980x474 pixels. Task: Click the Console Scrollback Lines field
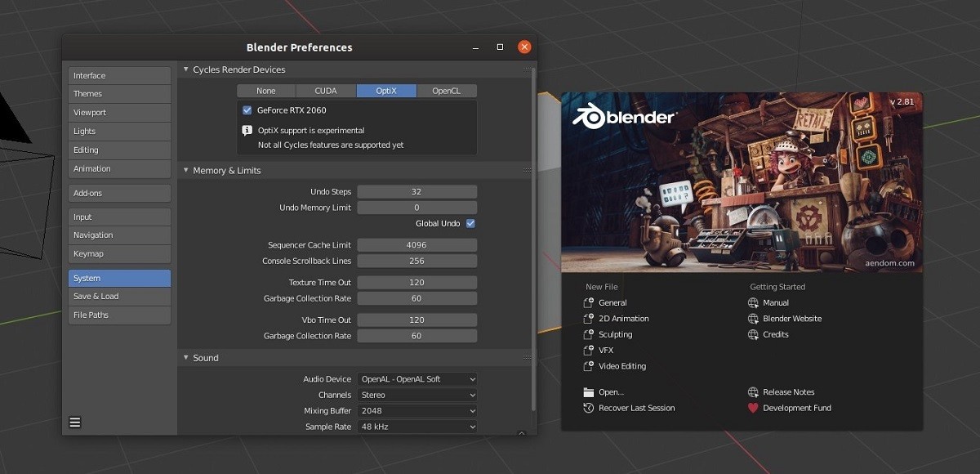(417, 261)
